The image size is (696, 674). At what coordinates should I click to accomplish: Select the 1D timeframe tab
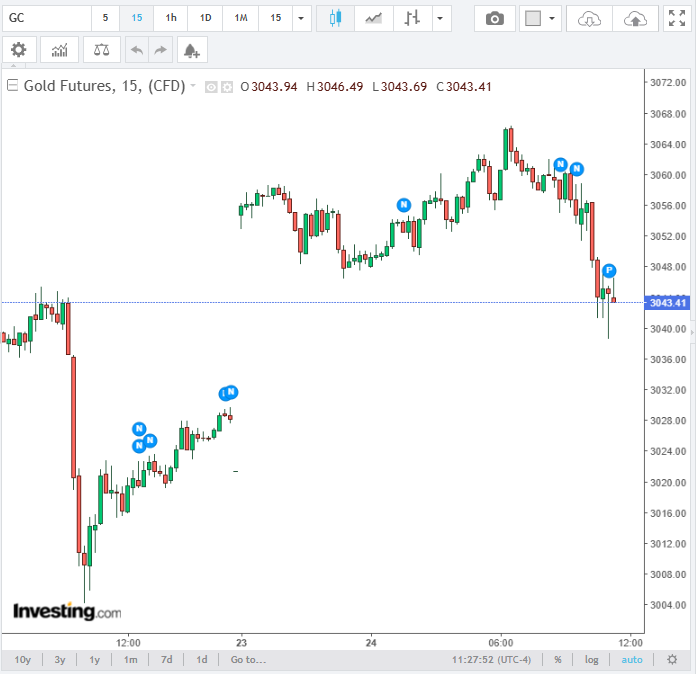pos(205,18)
